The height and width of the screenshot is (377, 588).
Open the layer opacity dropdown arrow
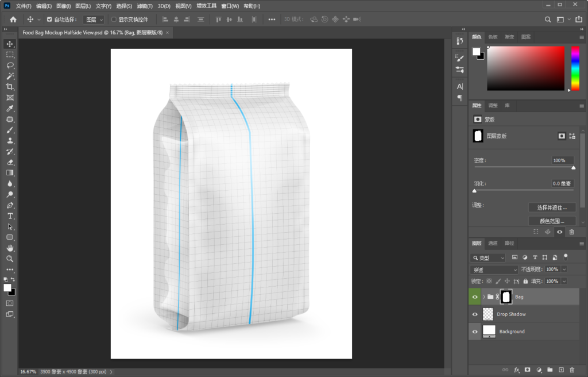(564, 269)
